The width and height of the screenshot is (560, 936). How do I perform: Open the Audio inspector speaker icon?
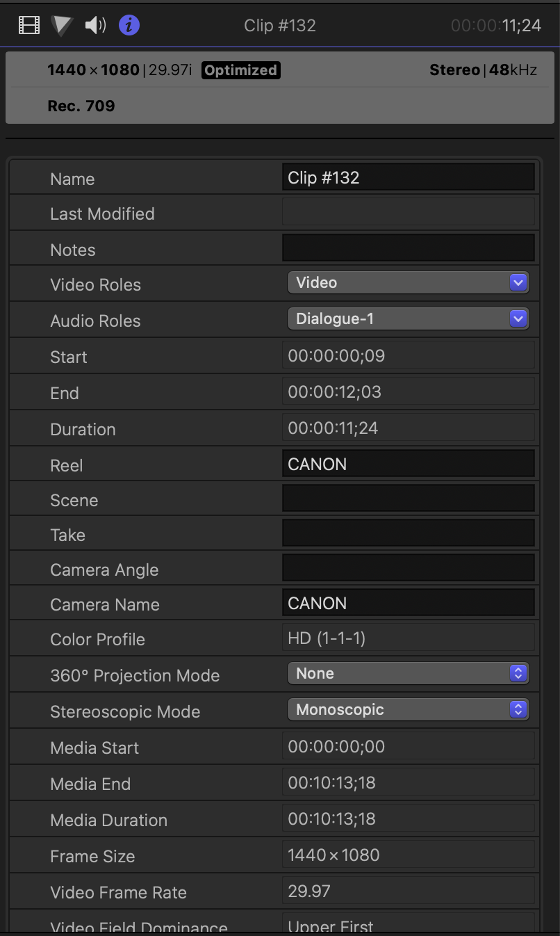pyautogui.click(x=95, y=26)
